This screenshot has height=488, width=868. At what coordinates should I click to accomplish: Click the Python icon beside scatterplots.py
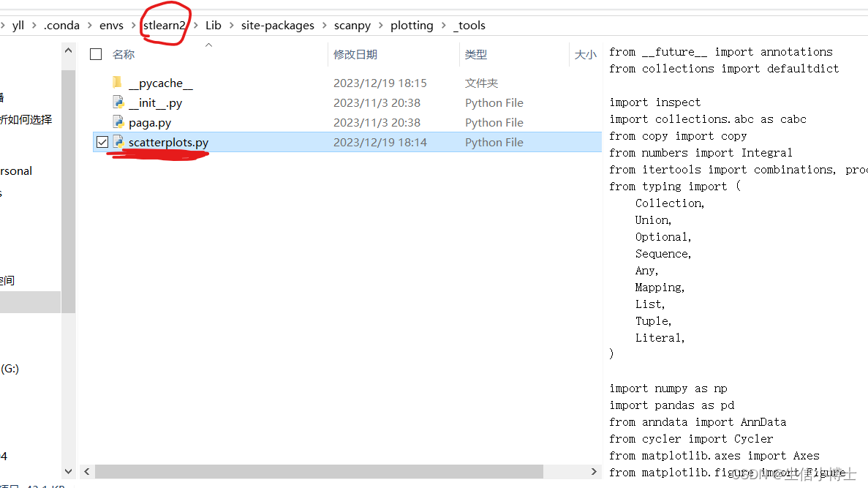click(118, 142)
